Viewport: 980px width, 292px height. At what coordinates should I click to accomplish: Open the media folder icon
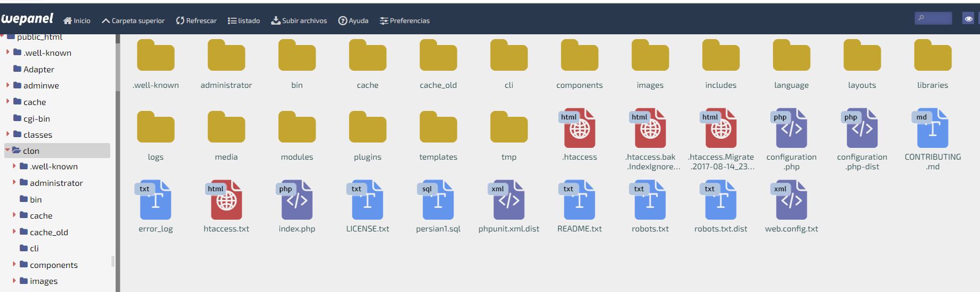[226, 126]
